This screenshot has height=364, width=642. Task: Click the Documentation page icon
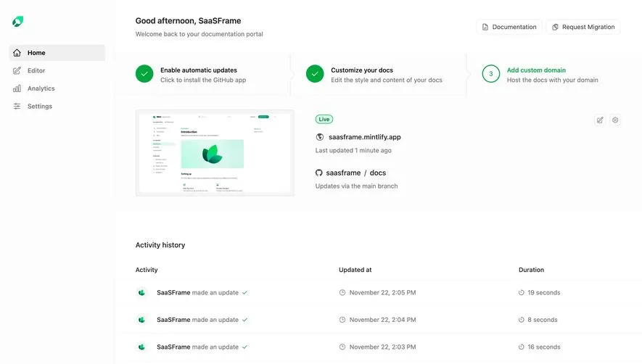485,27
